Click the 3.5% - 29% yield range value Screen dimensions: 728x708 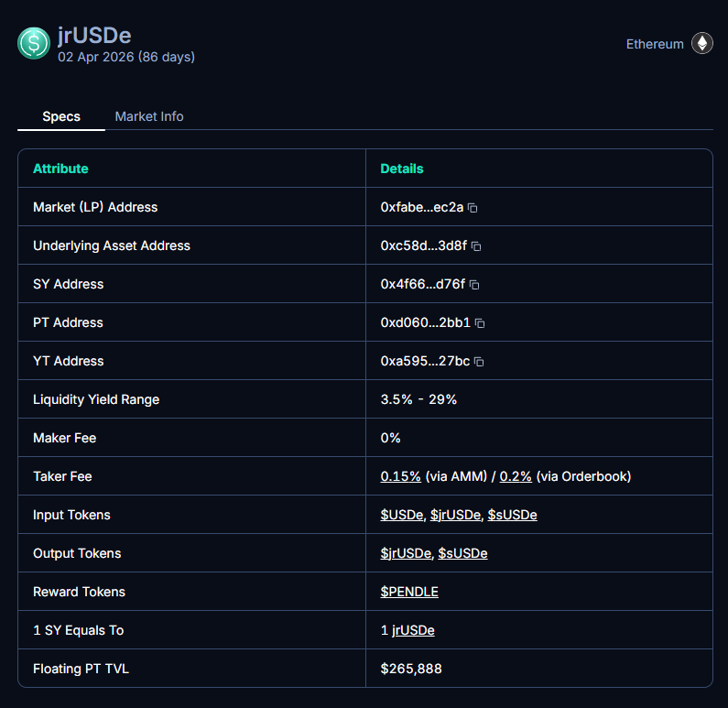[x=418, y=399]
